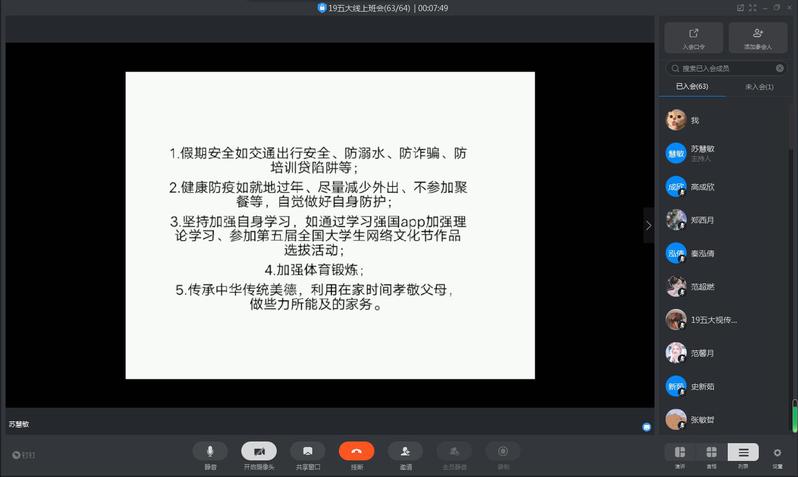Select host 苏慧敏 in participant list
This screenshot has height=477, width=798.
point(720,153)
